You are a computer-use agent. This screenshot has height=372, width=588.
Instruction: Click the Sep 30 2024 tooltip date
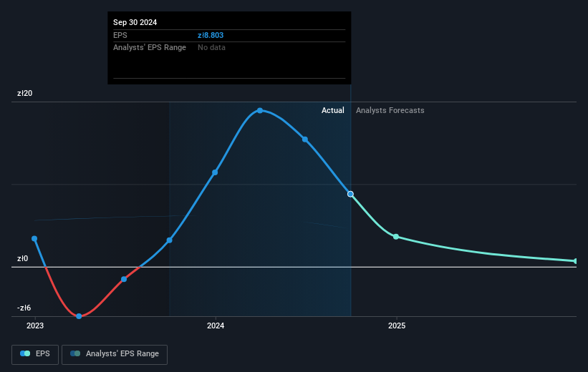[x=135, y=22]
